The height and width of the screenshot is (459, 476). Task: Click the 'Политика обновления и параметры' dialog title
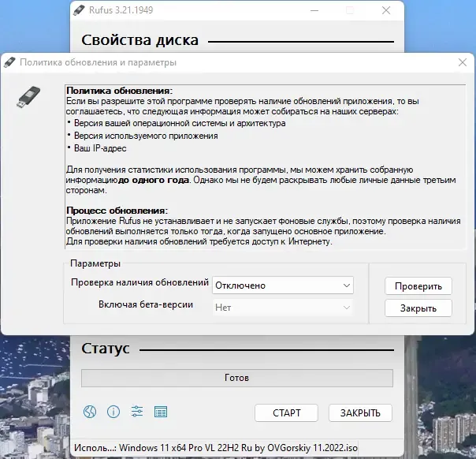(x=98, y=62)
